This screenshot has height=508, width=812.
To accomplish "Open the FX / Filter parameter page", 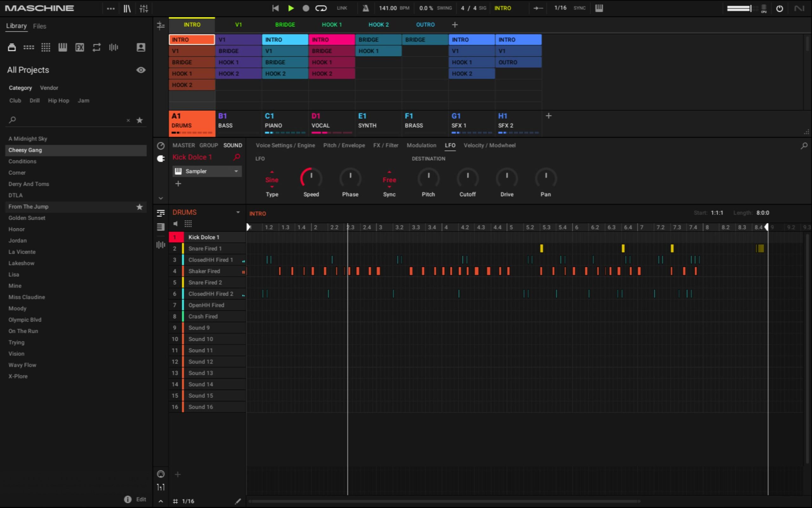I will coord(385,145).
